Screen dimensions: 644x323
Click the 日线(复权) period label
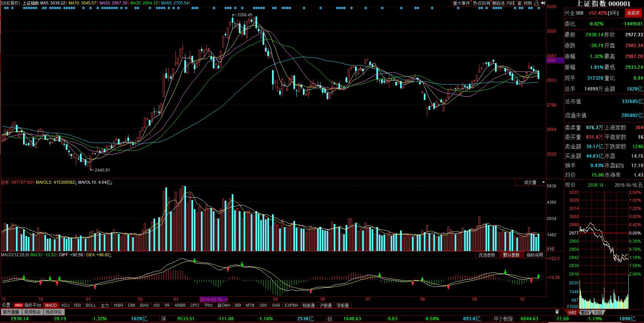pos(11,3)
